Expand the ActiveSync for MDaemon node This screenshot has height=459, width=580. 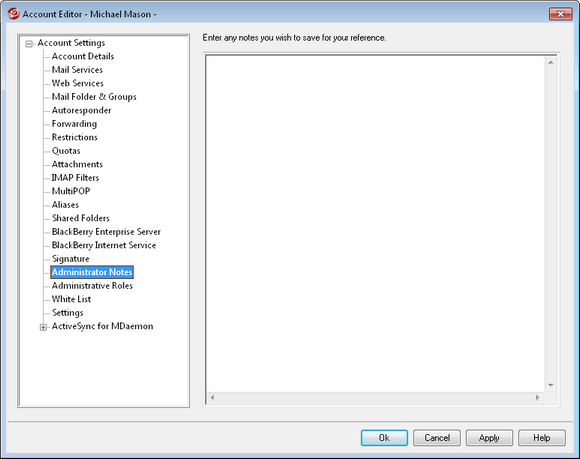pyautogui.click(x=43, y=327)
